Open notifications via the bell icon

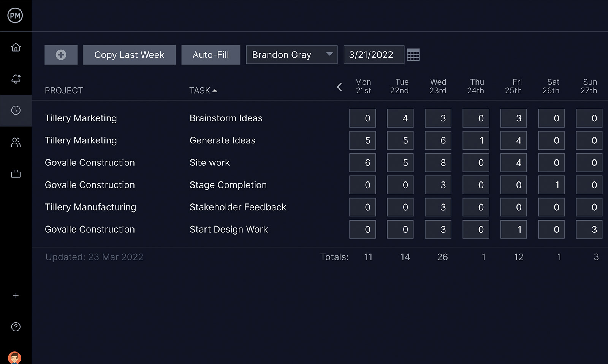pos(16,79)
